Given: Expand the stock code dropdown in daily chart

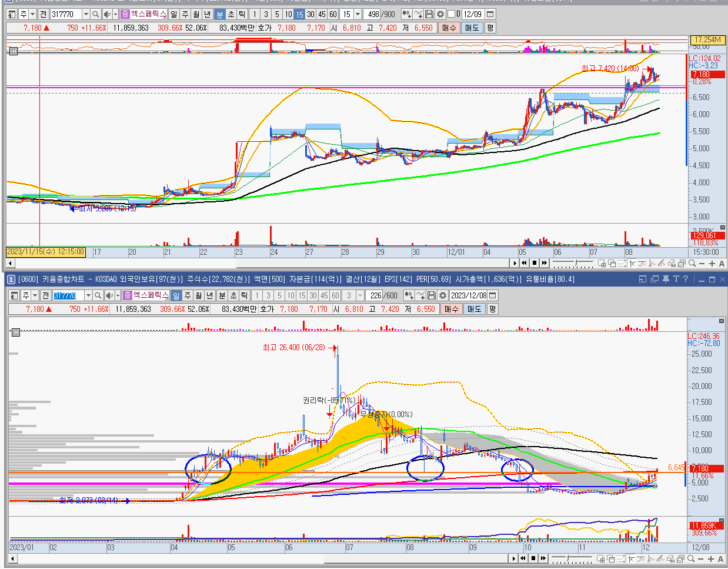Looking at the screenshot, I should point(88,295).
